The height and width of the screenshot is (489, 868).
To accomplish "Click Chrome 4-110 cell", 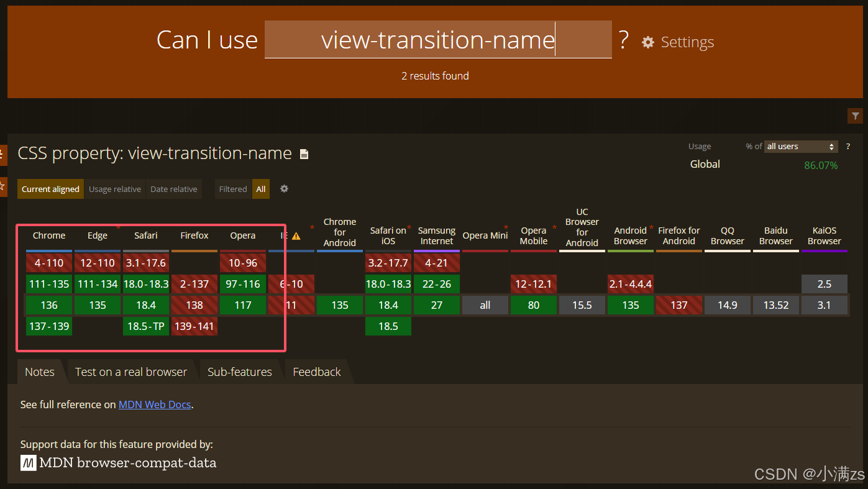I will tap(49, 263).
